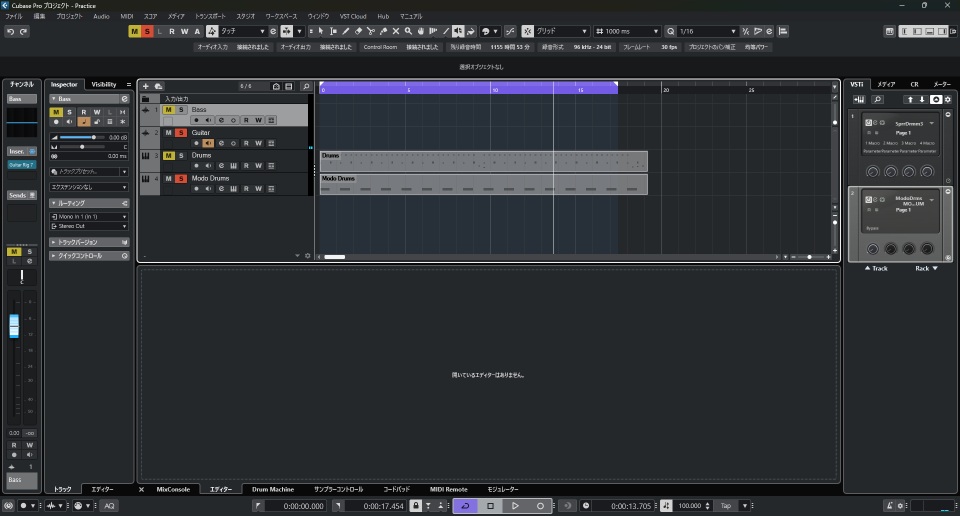960x516 pixels.
Task: Search tracks with magnifier icon
Action: pos(306,87)
